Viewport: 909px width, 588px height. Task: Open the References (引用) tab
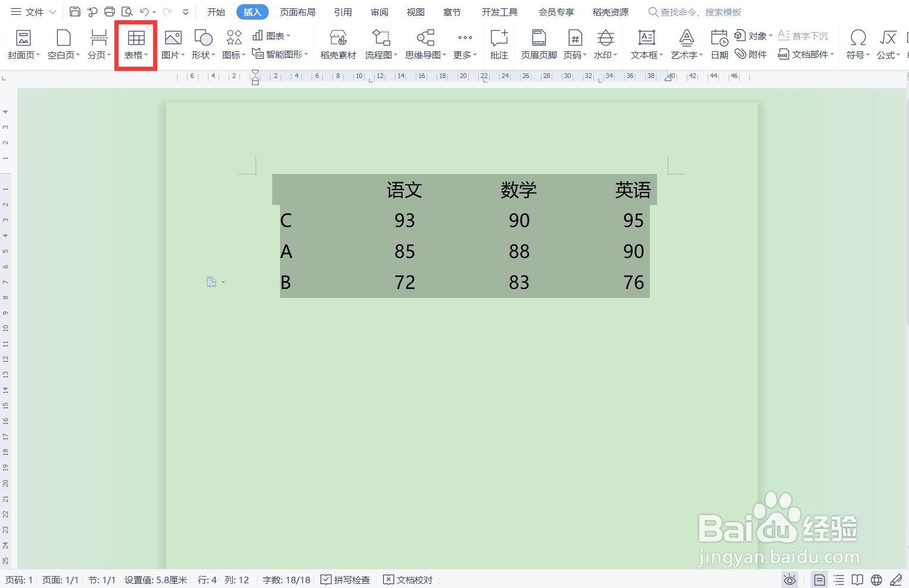click(x=343, y=12)
